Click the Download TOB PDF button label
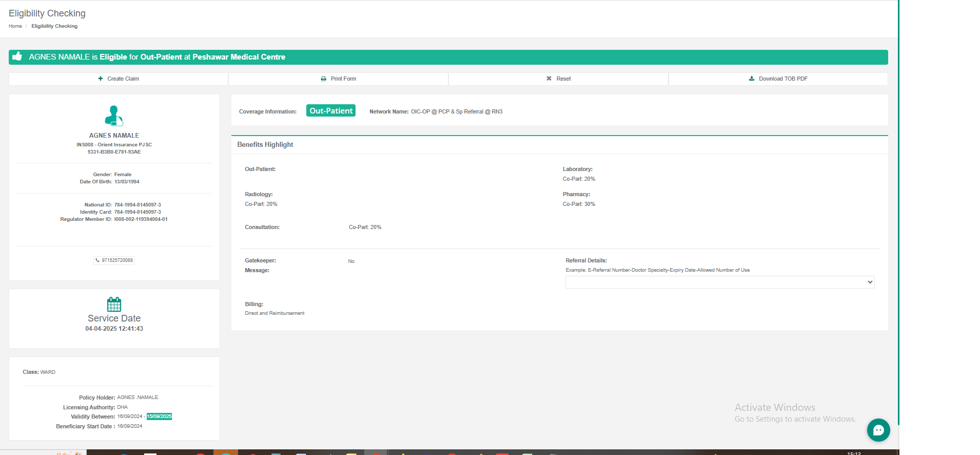This screenshot has height=455, width=980. pyautogui.click(x=782, y=79)
